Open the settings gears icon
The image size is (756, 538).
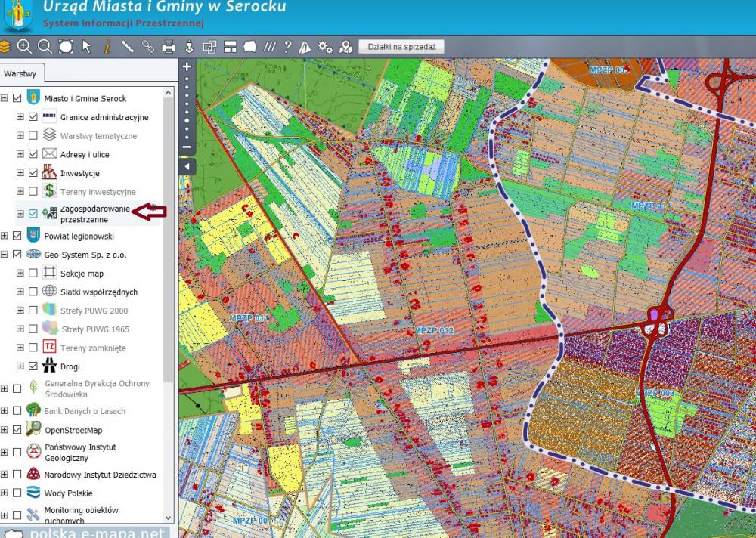point(325,47)
